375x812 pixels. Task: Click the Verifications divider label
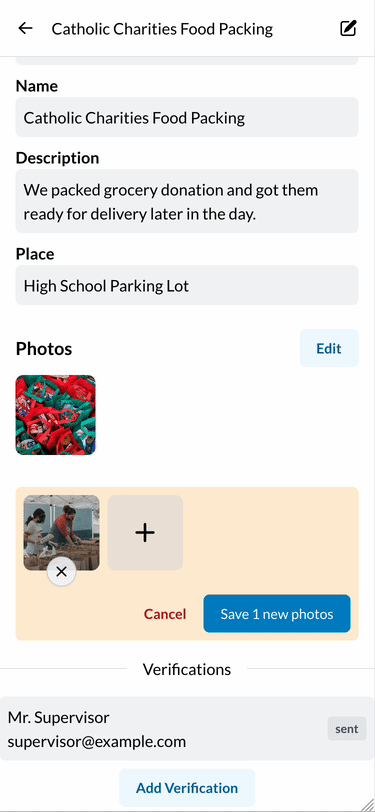point(187,669)
